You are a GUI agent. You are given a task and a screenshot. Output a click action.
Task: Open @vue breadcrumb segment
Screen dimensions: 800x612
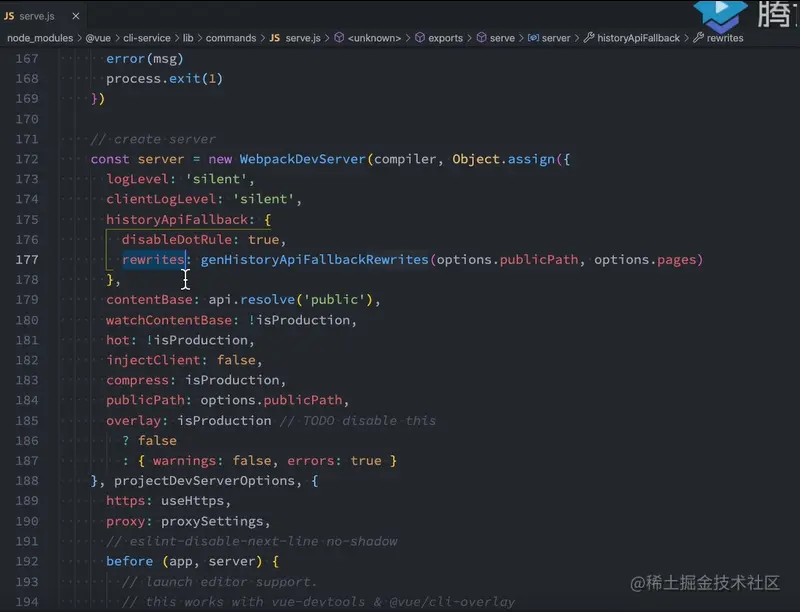pos(98,38)
